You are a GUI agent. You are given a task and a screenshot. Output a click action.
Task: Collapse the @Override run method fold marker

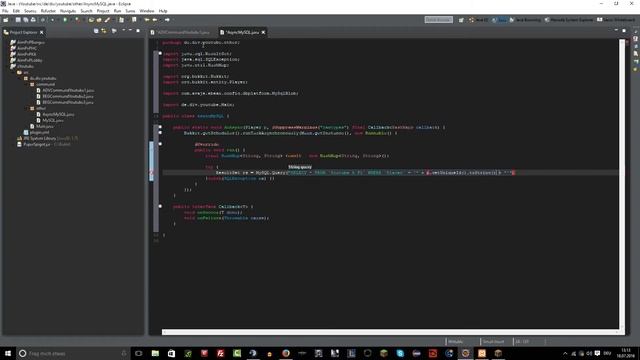(160, 144)
